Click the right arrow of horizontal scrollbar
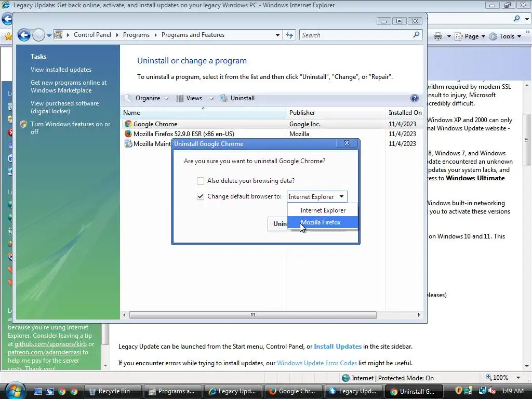 point(419,315)
